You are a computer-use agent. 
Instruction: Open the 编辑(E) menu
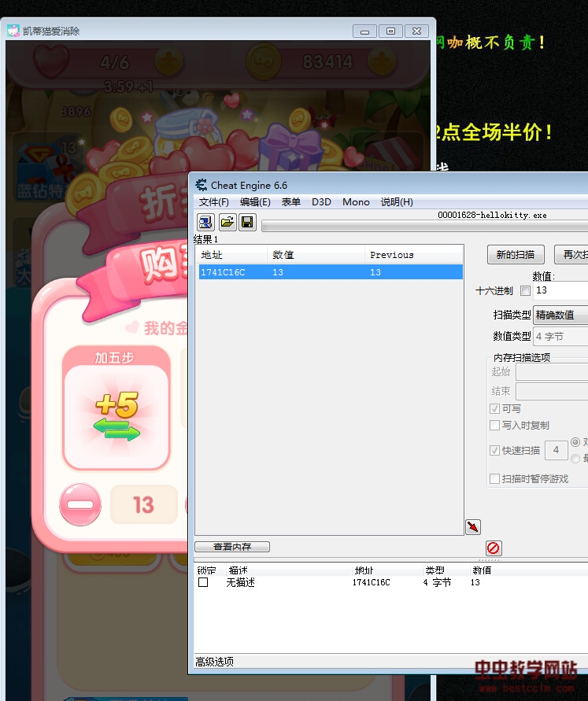(x=255, y=202)
